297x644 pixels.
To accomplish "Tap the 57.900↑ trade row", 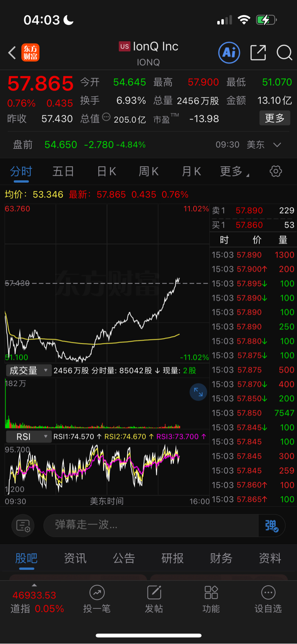I will click(253, 270).
